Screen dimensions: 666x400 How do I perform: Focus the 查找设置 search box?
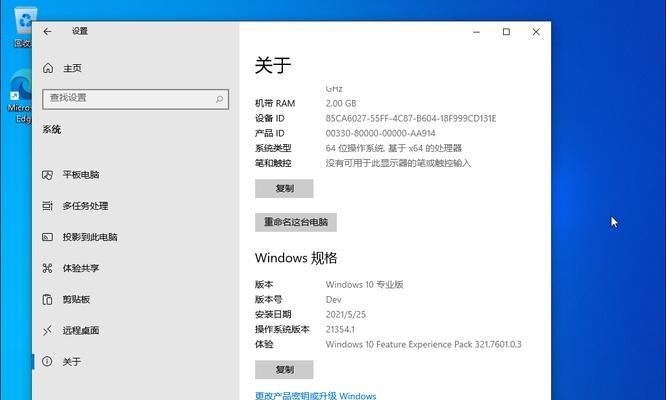pos(135,99)
